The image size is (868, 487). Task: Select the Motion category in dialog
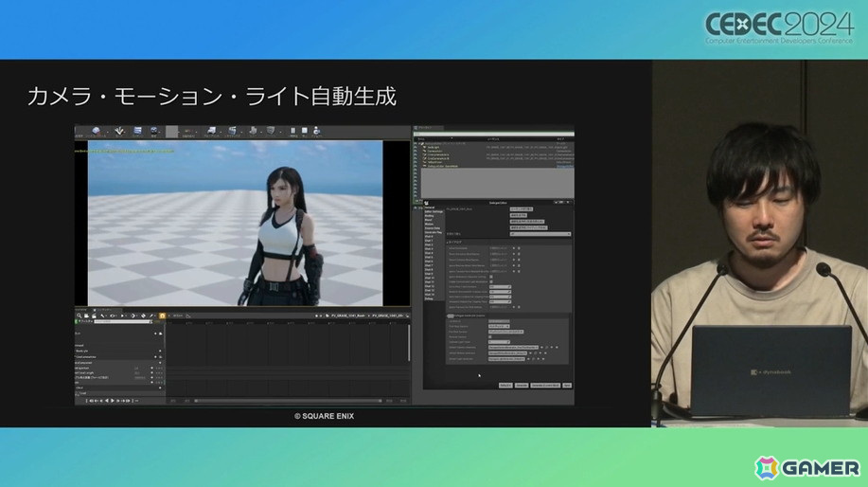(x=429, y=225)
